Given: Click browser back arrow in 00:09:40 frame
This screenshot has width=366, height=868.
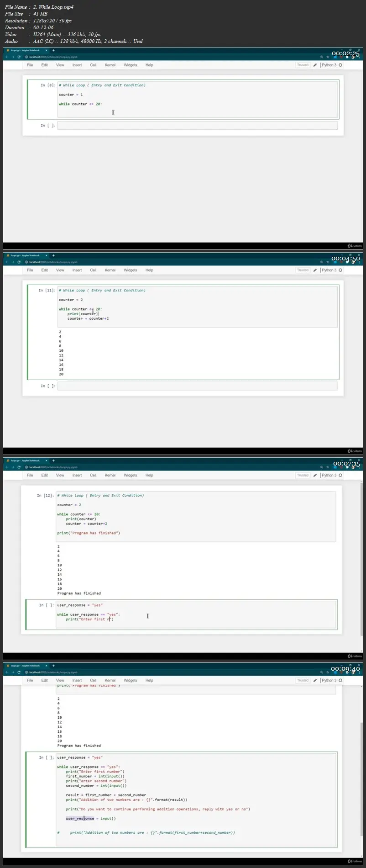Looking at the screenshot, I should pyautogui.click(x=7, y=672).
